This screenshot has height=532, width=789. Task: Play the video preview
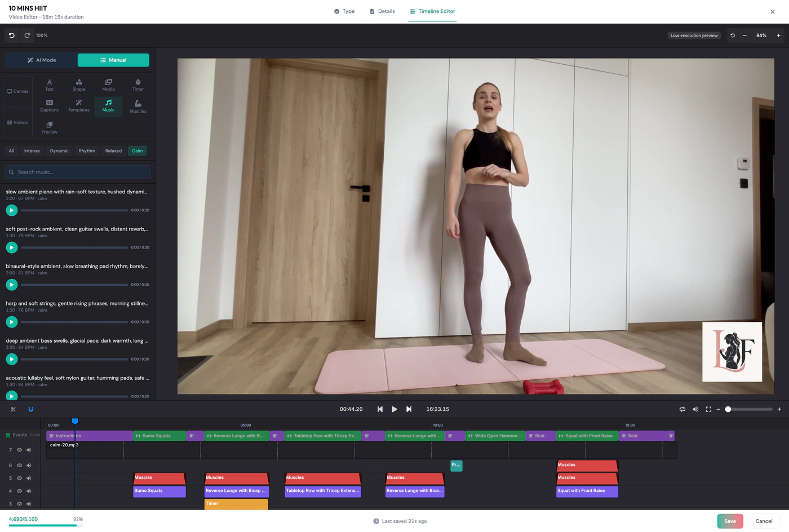[x=394, y=409]
